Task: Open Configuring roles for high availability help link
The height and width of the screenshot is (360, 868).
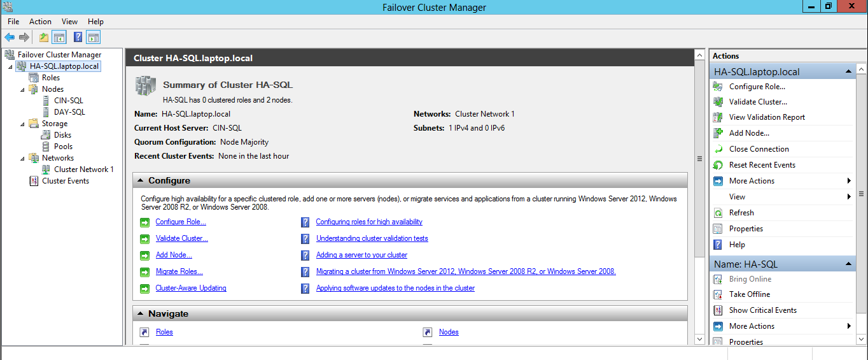Action: 369,222
